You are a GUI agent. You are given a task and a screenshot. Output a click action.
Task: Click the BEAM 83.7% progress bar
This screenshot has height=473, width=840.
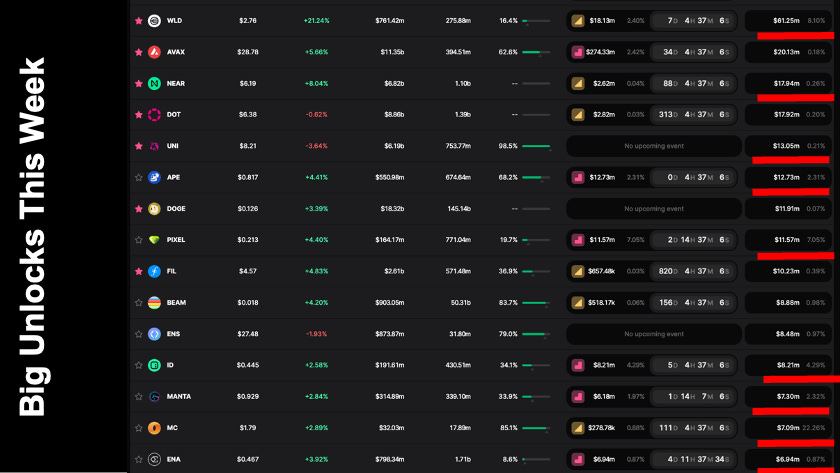click(x=536, y=303)
